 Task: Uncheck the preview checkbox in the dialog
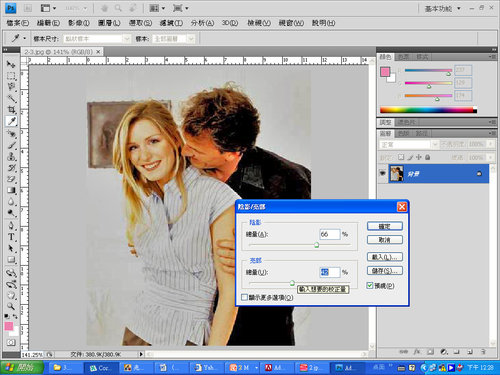coord(370,285)
